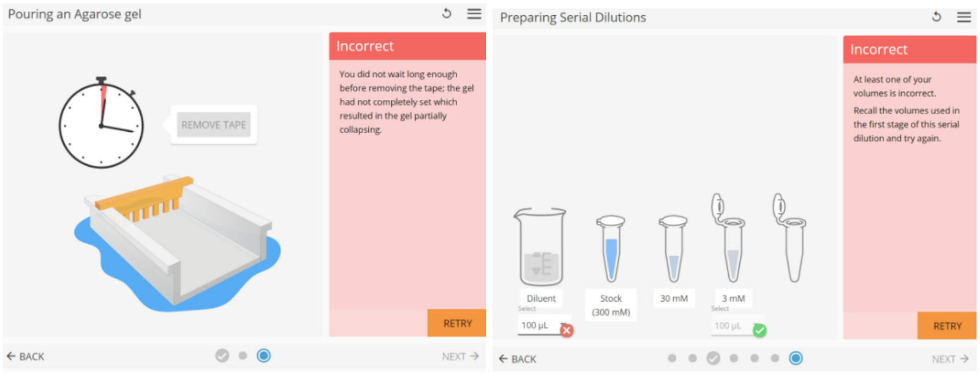Viewport: 980px width, 374px height.
Task: Select current blue step in Agarose progress
Action: (264, 356)
